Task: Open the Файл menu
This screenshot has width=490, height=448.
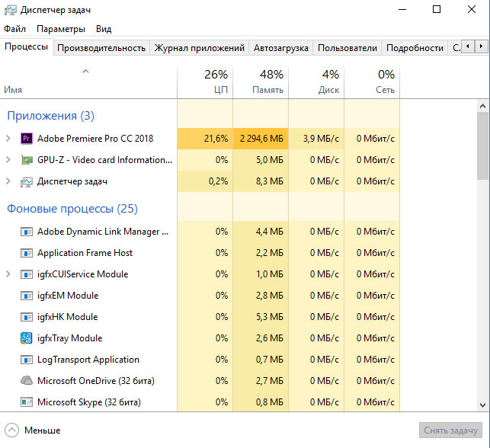Action: (14, 29)
